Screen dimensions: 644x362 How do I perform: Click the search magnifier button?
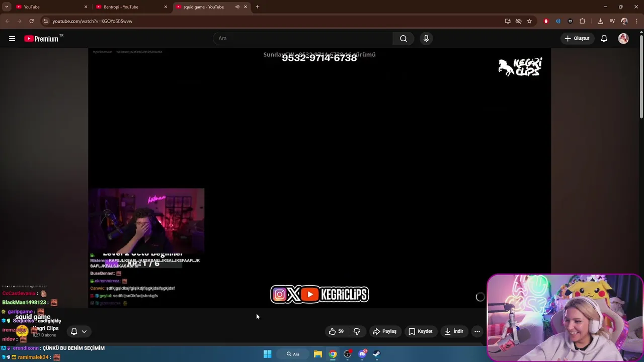[x=404, y=39]
